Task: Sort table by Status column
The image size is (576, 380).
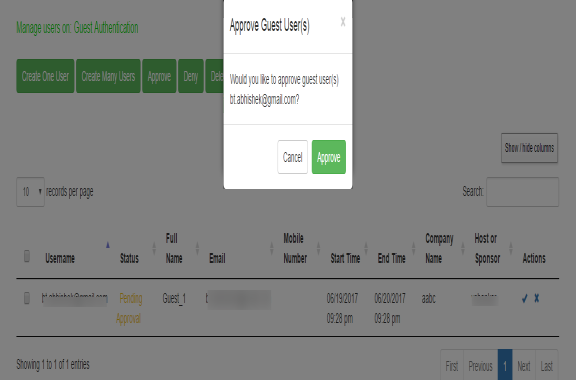Action: coord(129,258)
